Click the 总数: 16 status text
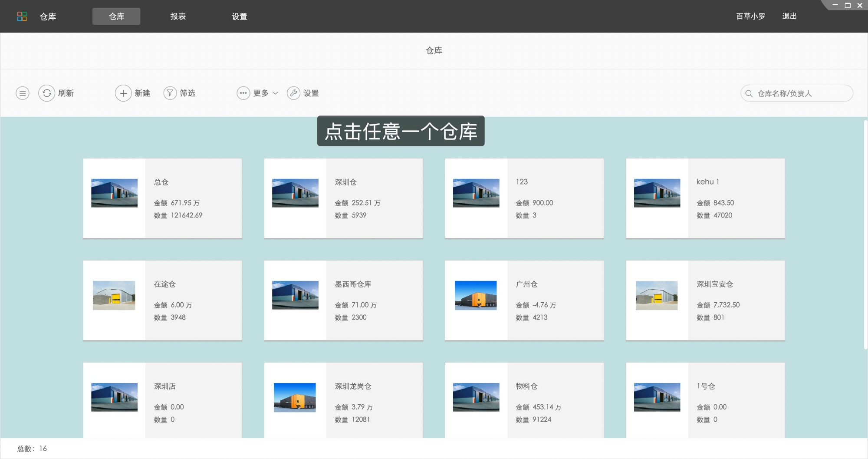Screen dimensions: 868x459 click(32, 449)
